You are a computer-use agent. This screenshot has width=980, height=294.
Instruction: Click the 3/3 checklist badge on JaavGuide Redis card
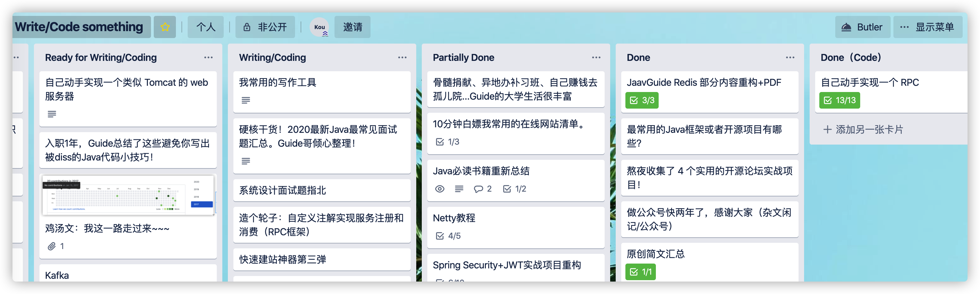642,100
